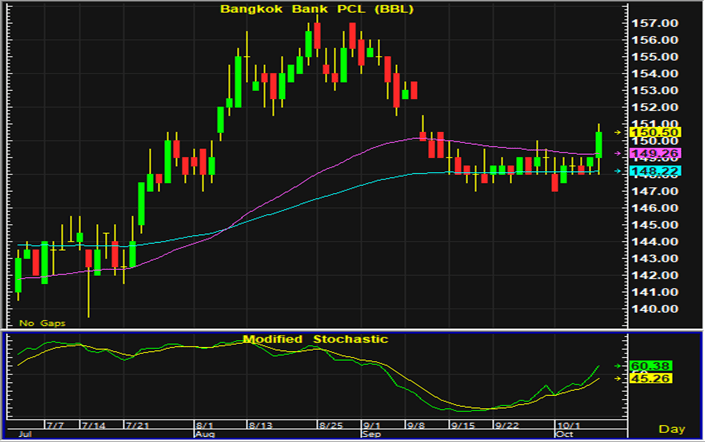Open the Day timeframe selector
This screenshot has height=442, width=705.
coord(674,428)
